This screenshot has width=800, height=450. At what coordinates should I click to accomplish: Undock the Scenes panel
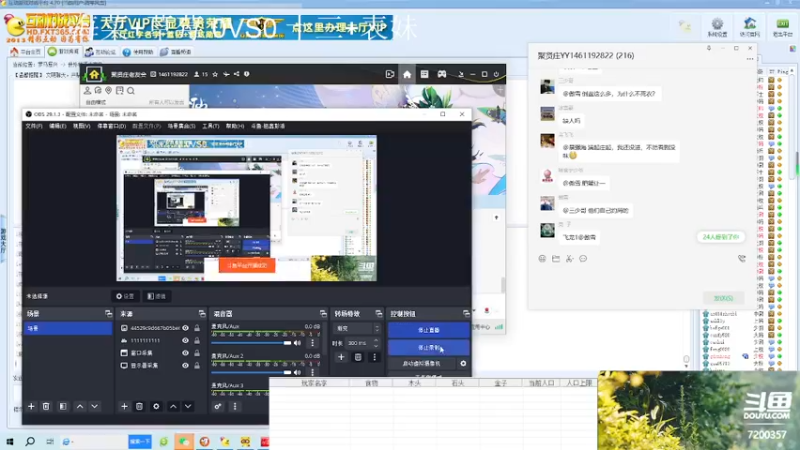pyautogui.click(x=108, y=313)
